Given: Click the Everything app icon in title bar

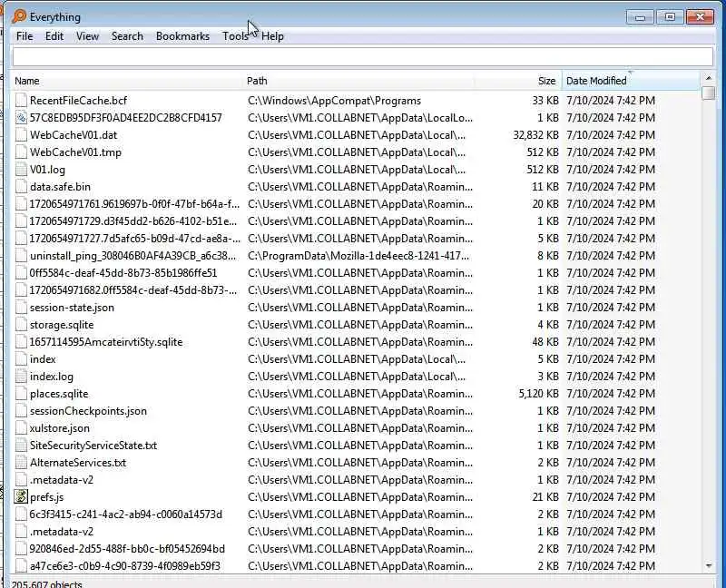Looking at the screenshot, I should point(19,16).
